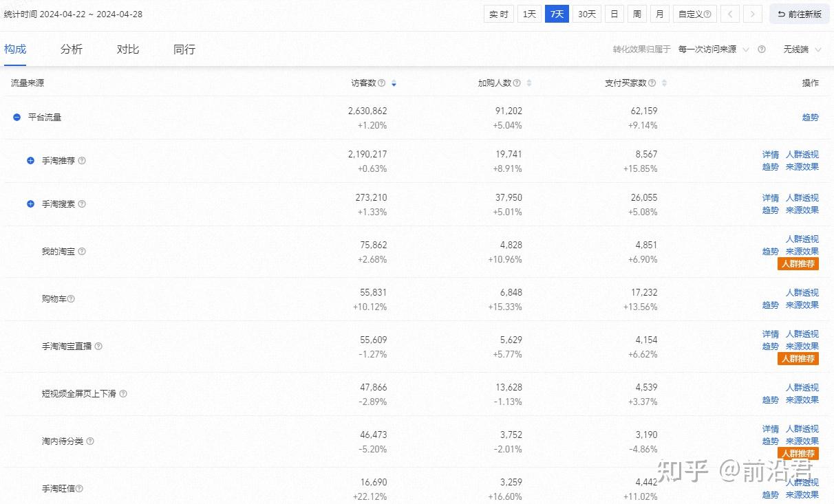This screenshot has height=504, width=834.
Task: Click 人群推荐 badge in 手淘淘宝直播 row
Action: point(798,359)
